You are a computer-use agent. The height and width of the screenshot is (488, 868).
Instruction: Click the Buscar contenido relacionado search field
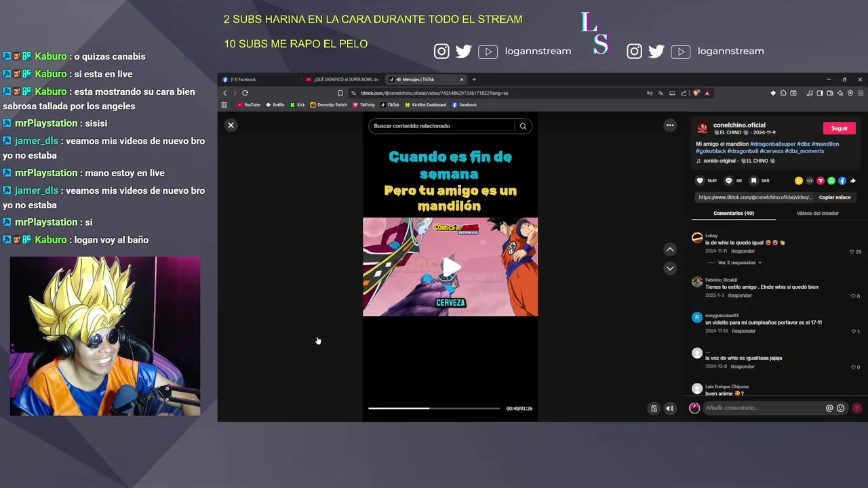442,126
